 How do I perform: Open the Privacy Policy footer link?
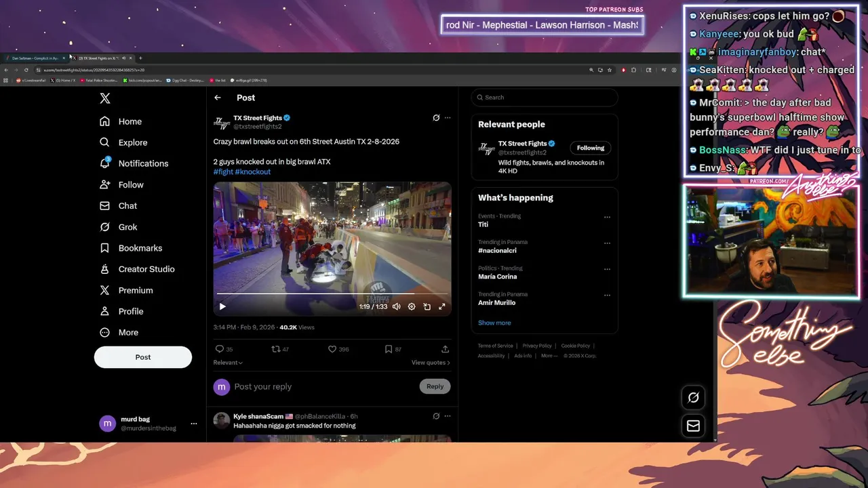537,346
